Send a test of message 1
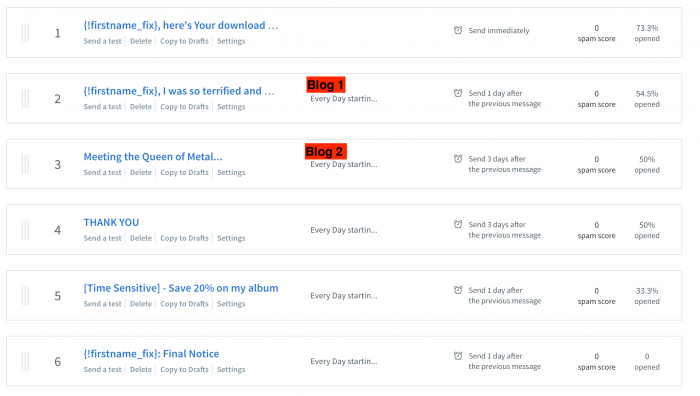700x396 pixels. click(x=102, y=41)
